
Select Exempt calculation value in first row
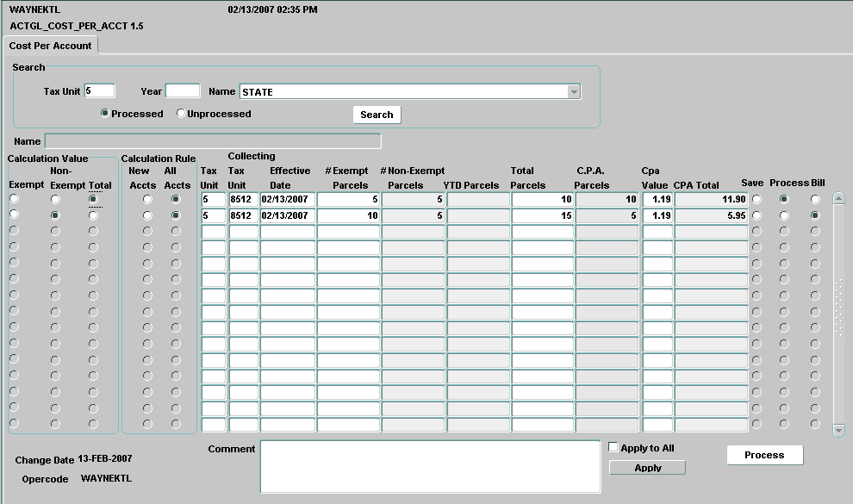click(14, 200)
